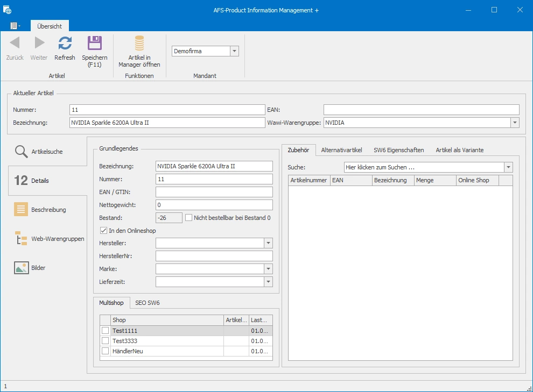Click the Hier klicken zum Suchen field
This screenshot has height=392, width=533.
424,167
